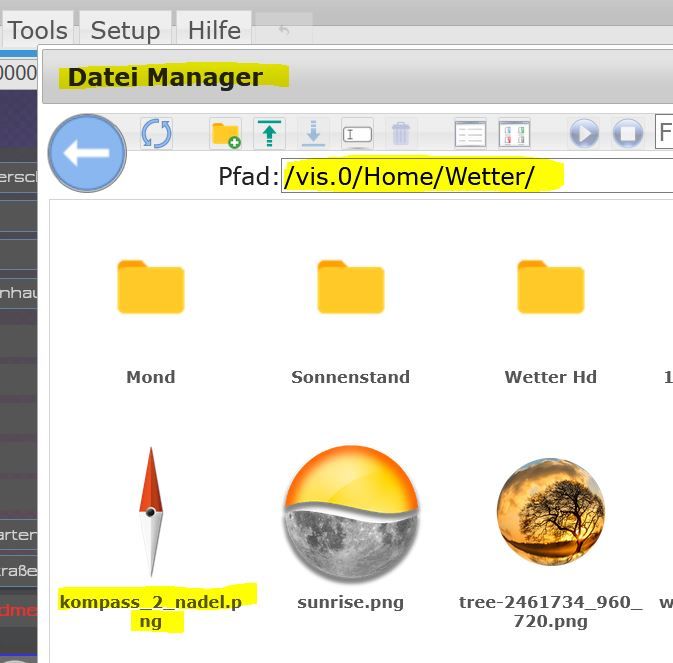Open the Tools menu

pyautogui.click(x=38, y=30)
